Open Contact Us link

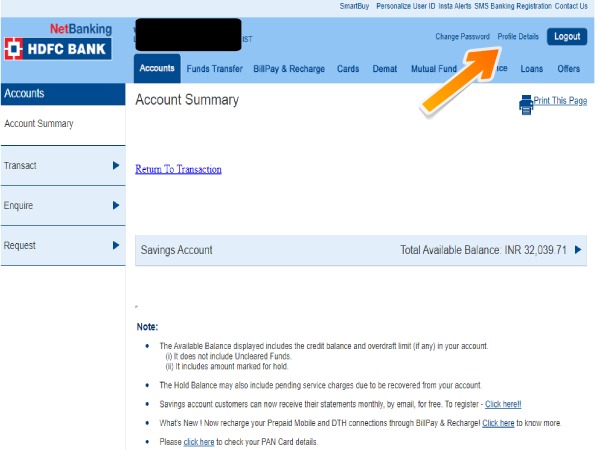point(571,6)
